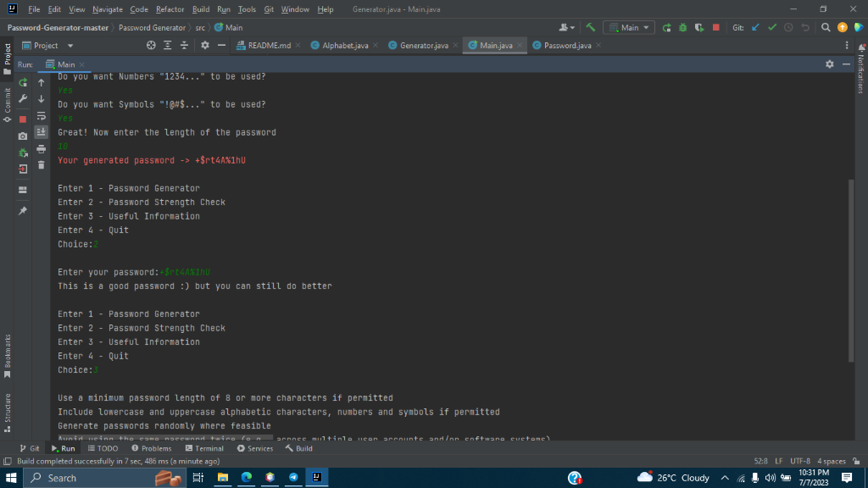Screen dimensions: 868x488
Task: Open editor tabs more options menu
Action: 847,46
